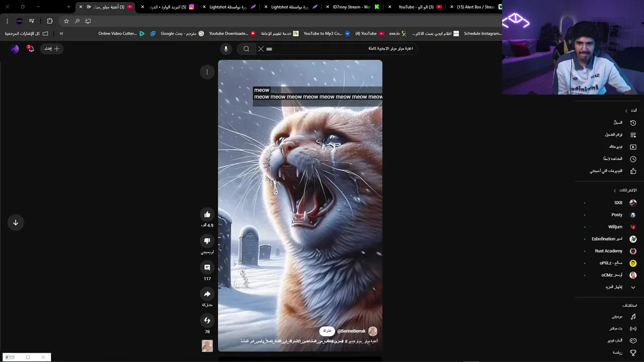Screen dimensions: 644x362
Task: Open the account avatar in the YouTube header
Action: tap(15, 49)
